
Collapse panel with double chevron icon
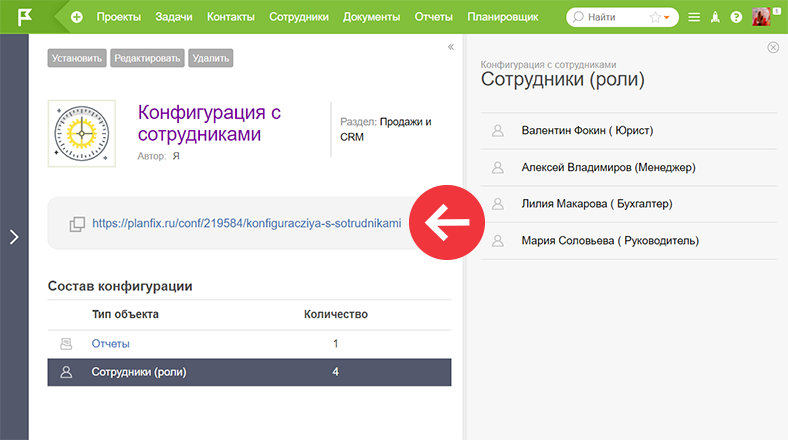pos(451,47)
